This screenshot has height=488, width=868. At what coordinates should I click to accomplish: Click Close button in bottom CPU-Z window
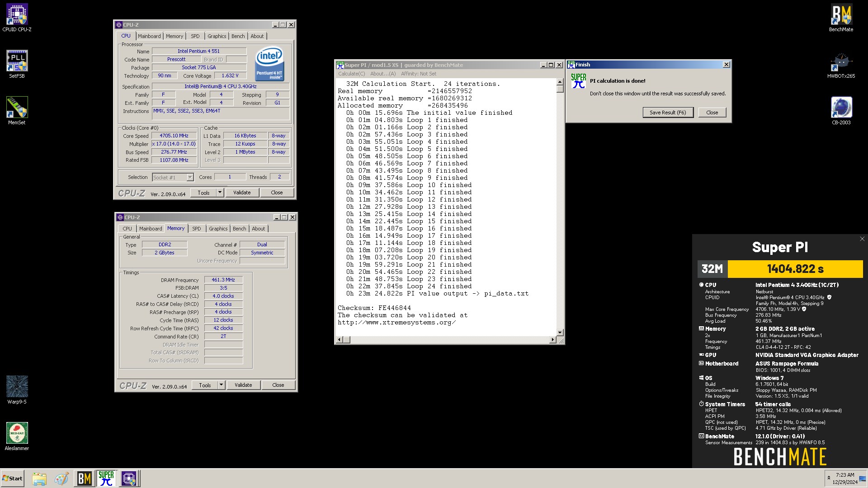(x=278, y=385)
